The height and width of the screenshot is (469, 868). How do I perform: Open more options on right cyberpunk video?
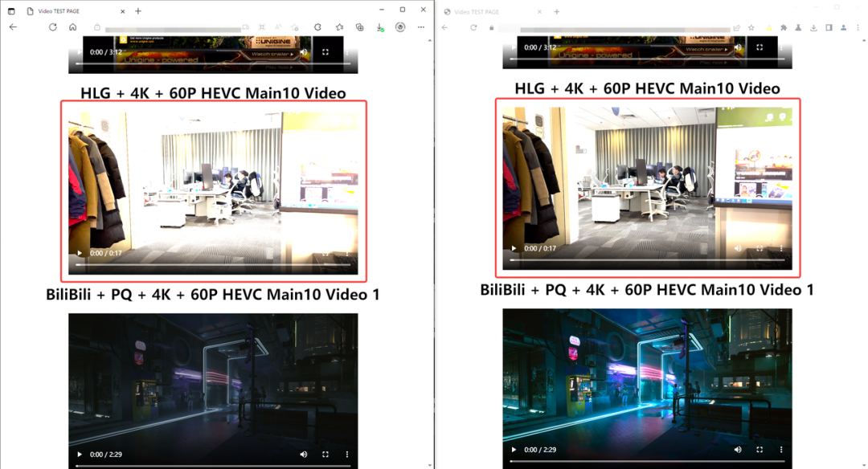pyautogui.click(x=781, y=450)
